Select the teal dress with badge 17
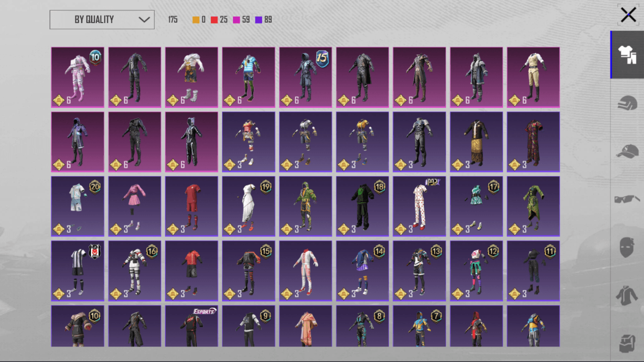The width and height of the screenshot is (644, 362). (x=476, y=206)
